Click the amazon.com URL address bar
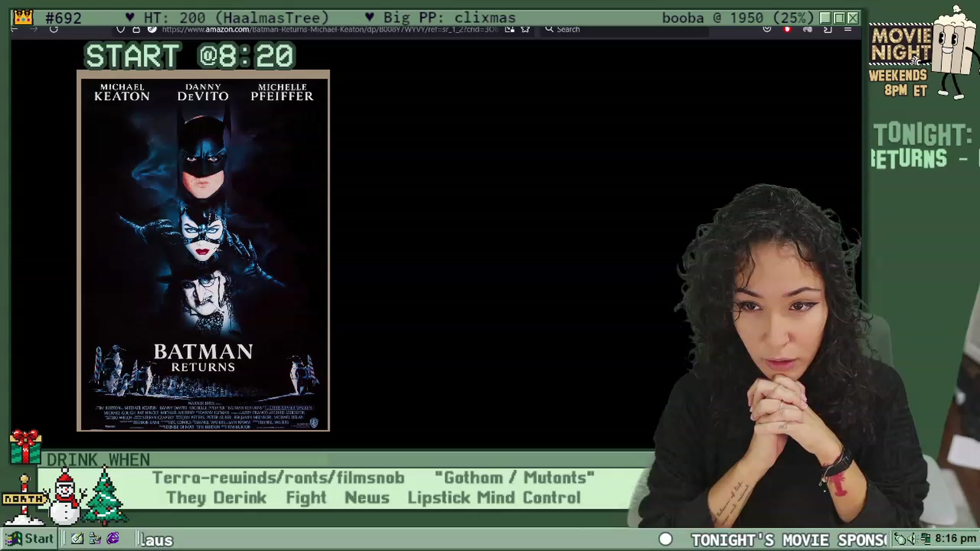Screen dimensions: 980x551 point(330,29)
